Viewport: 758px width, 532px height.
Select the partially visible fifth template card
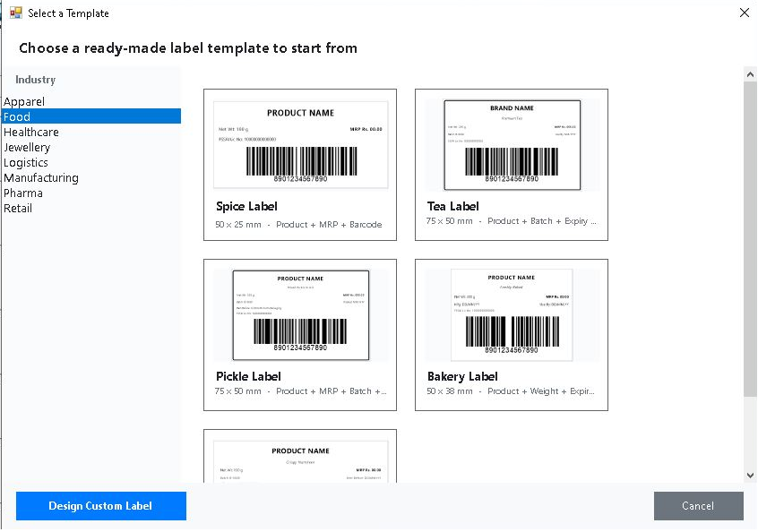point(300,456)
